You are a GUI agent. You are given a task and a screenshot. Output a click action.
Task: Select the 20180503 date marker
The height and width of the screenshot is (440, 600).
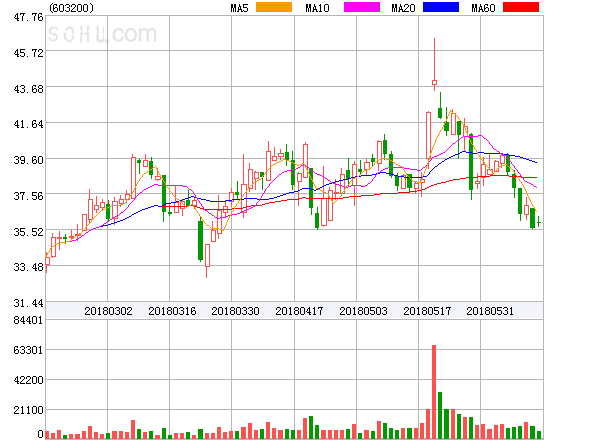point(363,311)
